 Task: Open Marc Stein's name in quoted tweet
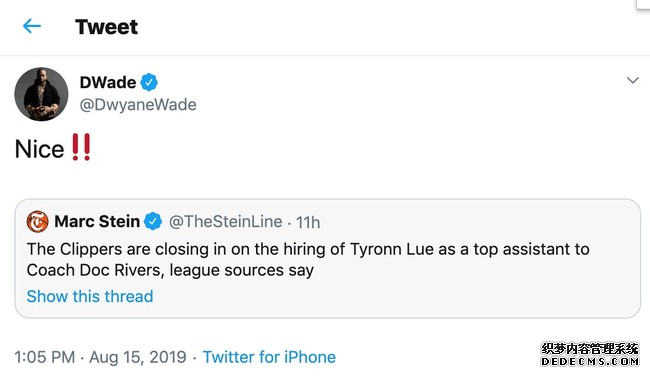[x=97, y=221]
